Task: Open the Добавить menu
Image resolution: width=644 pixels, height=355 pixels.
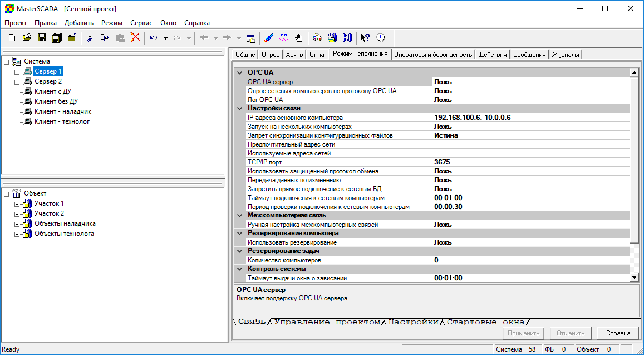Action: pos(79,23)
